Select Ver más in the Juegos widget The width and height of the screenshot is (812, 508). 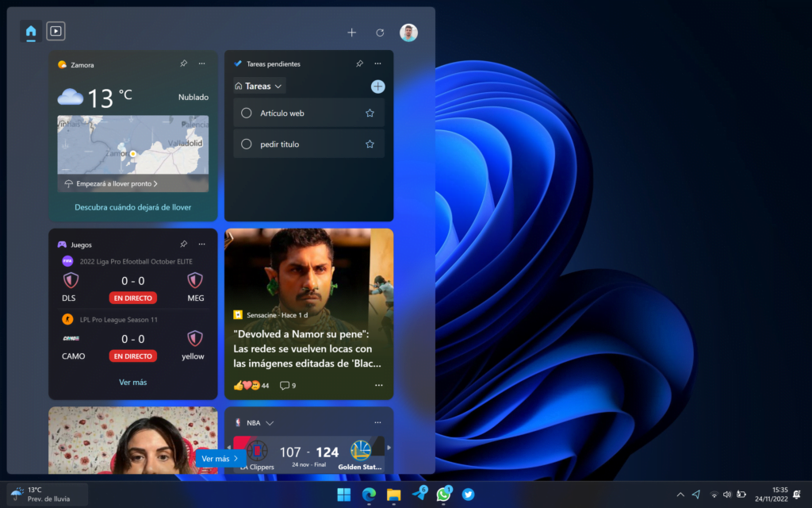click(132, 382)
